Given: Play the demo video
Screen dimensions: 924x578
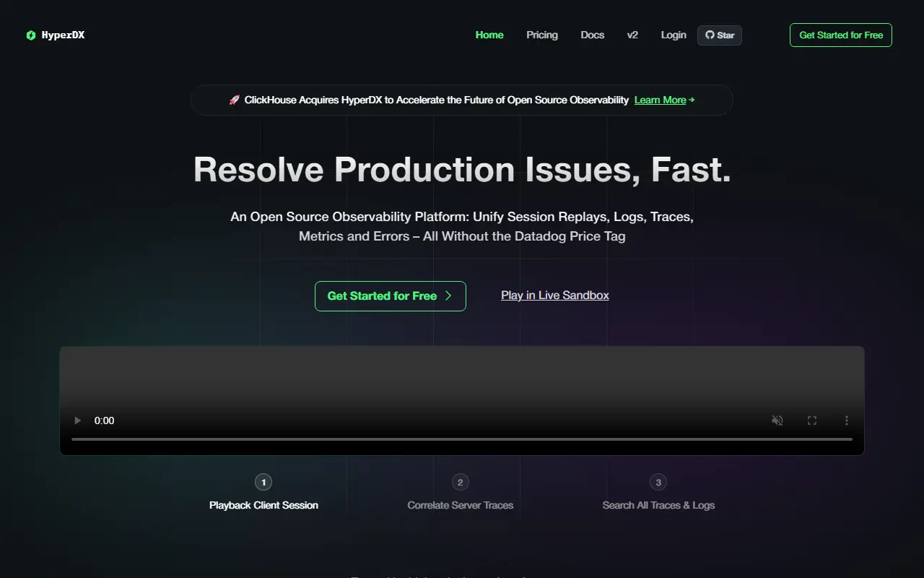Looking at the screenshot, I should pyautogui.click(x=78, y=420).
